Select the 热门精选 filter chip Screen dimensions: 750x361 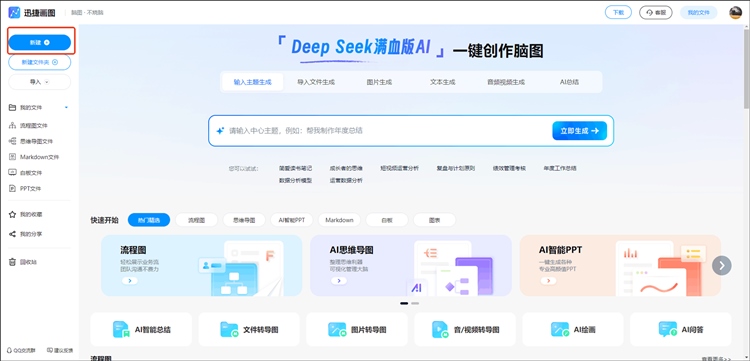(x=149, y=220)
